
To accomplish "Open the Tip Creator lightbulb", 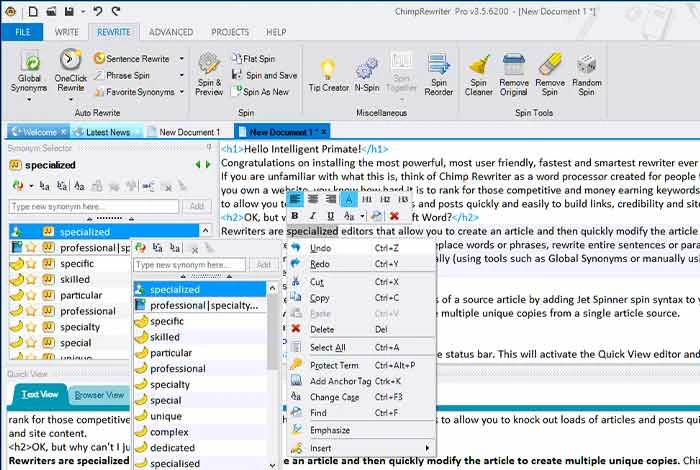I will (328, 75).
